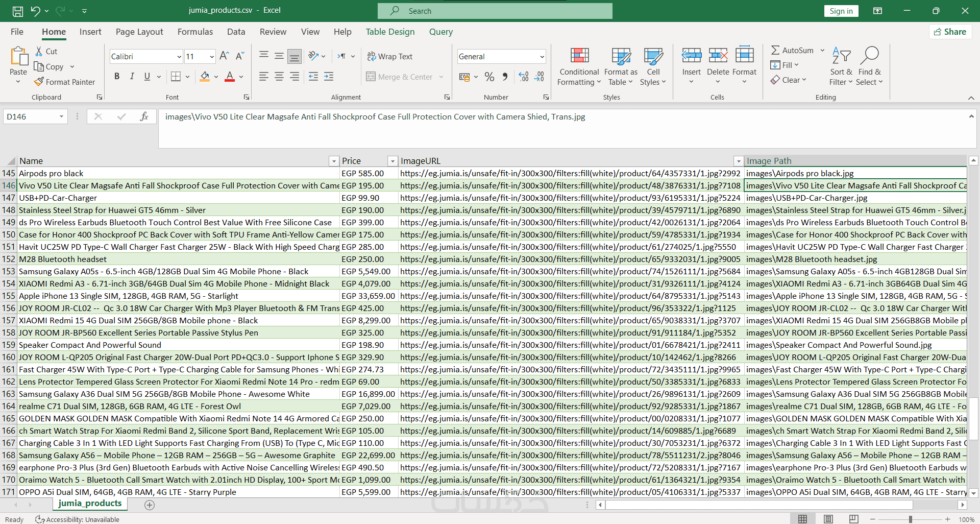Add a new sheet with plus button
Image resolution: width=980 pixels, height=524 pixels.
[x=150, y=505]
